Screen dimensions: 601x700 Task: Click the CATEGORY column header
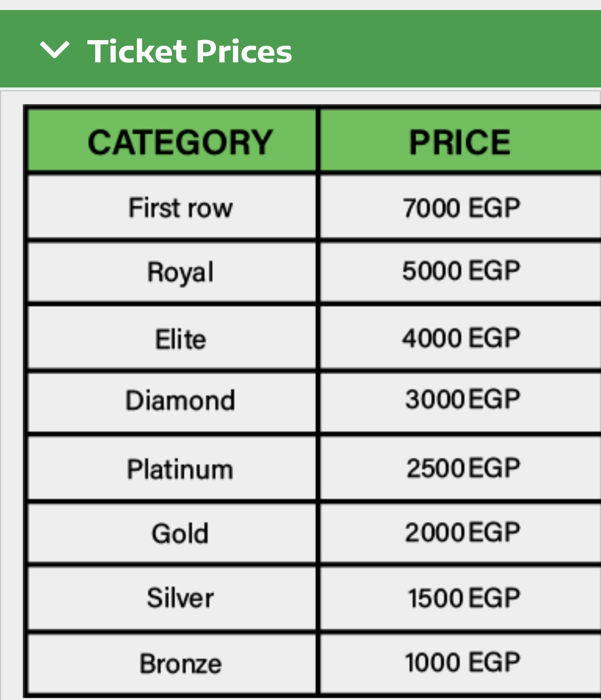pyautogui.click(x=180, y=142)
